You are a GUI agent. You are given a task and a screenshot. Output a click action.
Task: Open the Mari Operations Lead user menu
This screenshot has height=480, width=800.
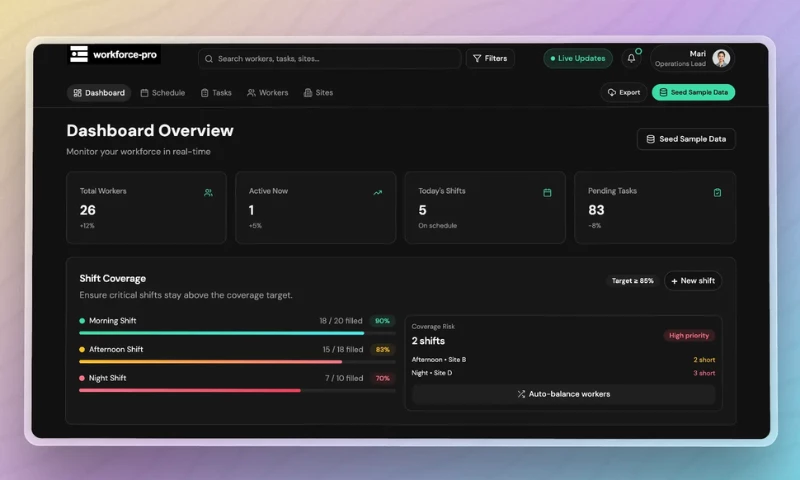tap(692, 58)
